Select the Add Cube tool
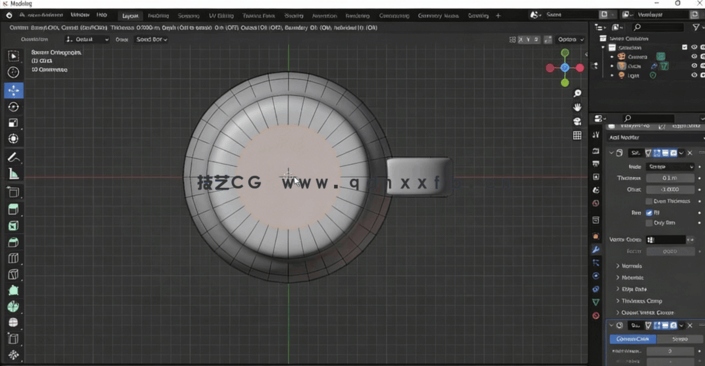This screenshot has width=705, height=366. point(13,192)
